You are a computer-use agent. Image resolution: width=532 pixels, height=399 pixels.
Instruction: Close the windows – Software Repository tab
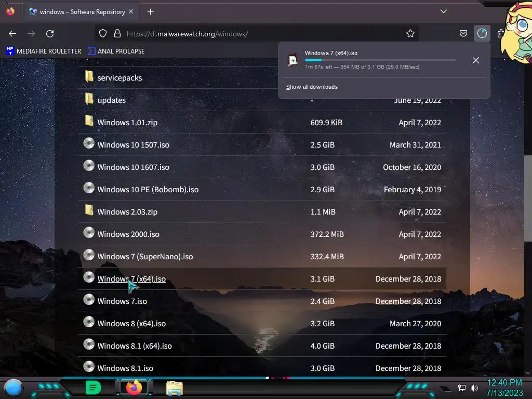point(131,11)
